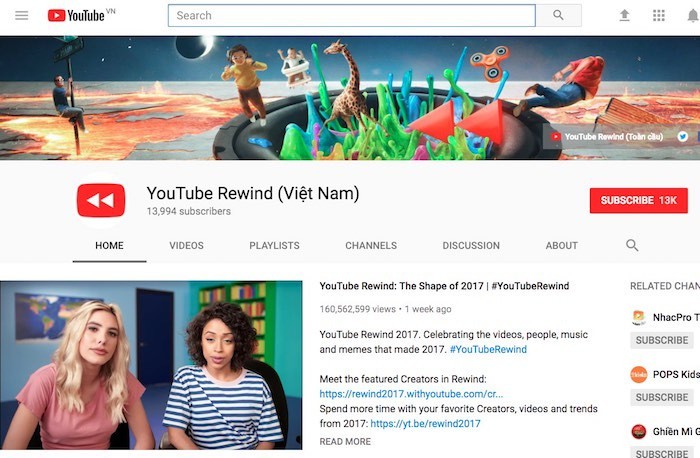
Task: Open the DISCUSSION tab
Action: click(x=471, y=246)
